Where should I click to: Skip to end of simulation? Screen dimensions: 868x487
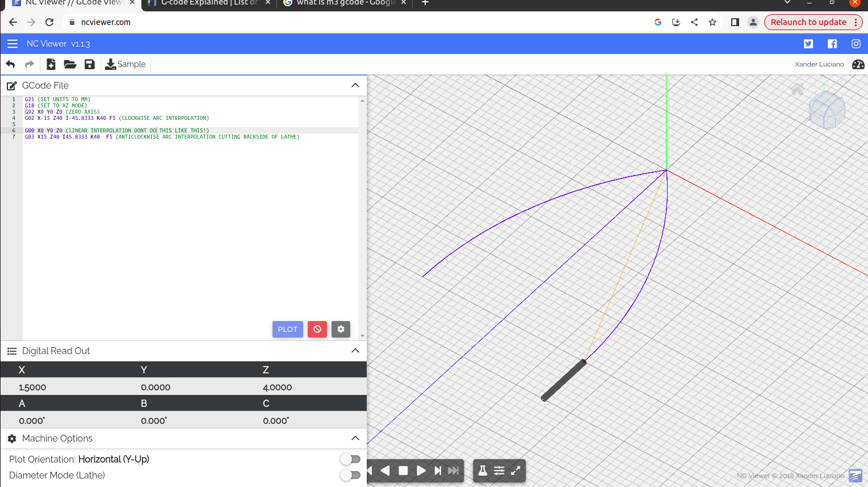pos(454,471)
